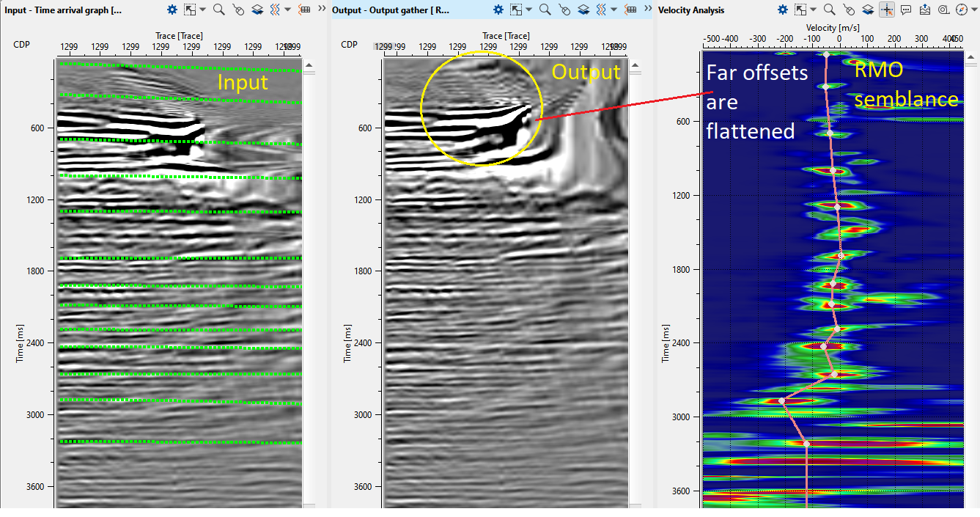Click the table header icon in Output panel
The image size is (980, 517).
coord(630,10)
